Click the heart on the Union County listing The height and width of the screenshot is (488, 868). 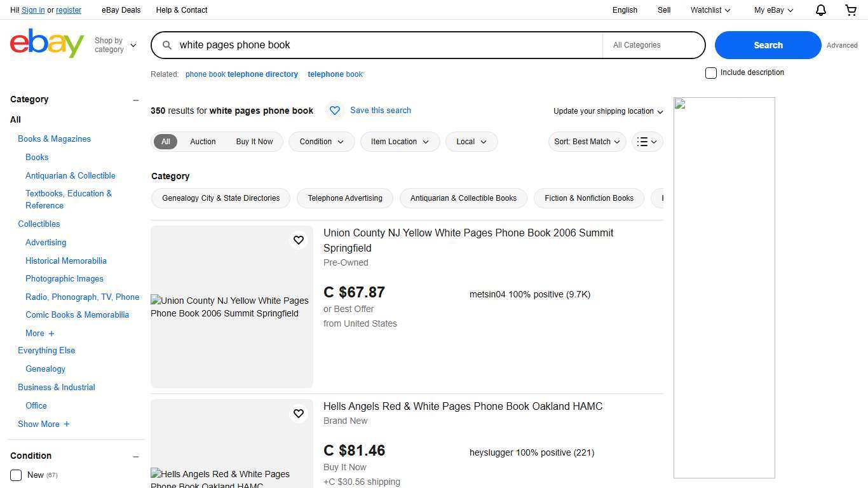click(x=299, y=240)
